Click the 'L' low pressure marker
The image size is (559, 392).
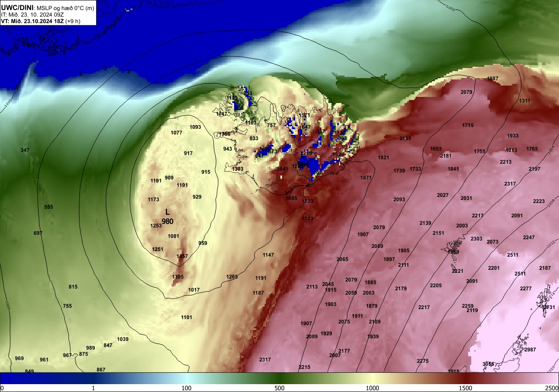tap(167, 212)
